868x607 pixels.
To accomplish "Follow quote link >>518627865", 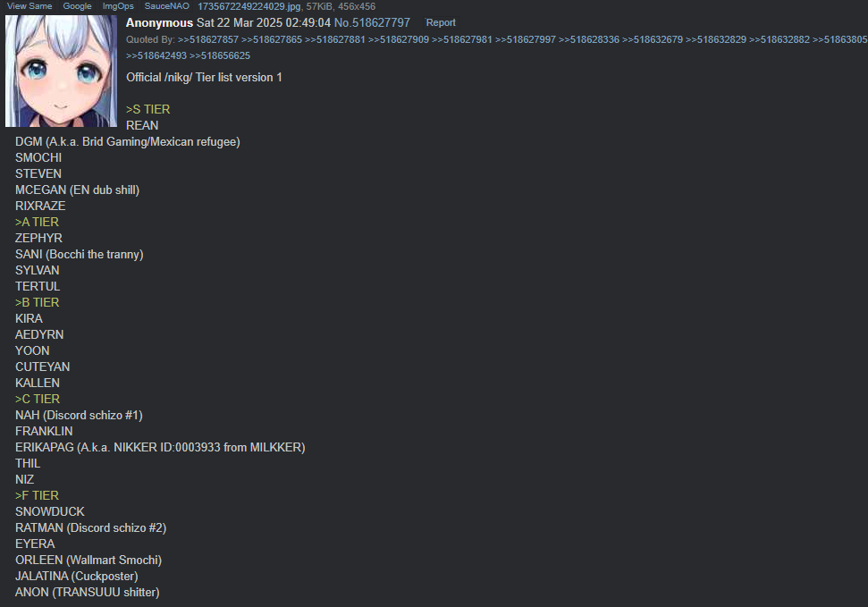I will [272, 40].
